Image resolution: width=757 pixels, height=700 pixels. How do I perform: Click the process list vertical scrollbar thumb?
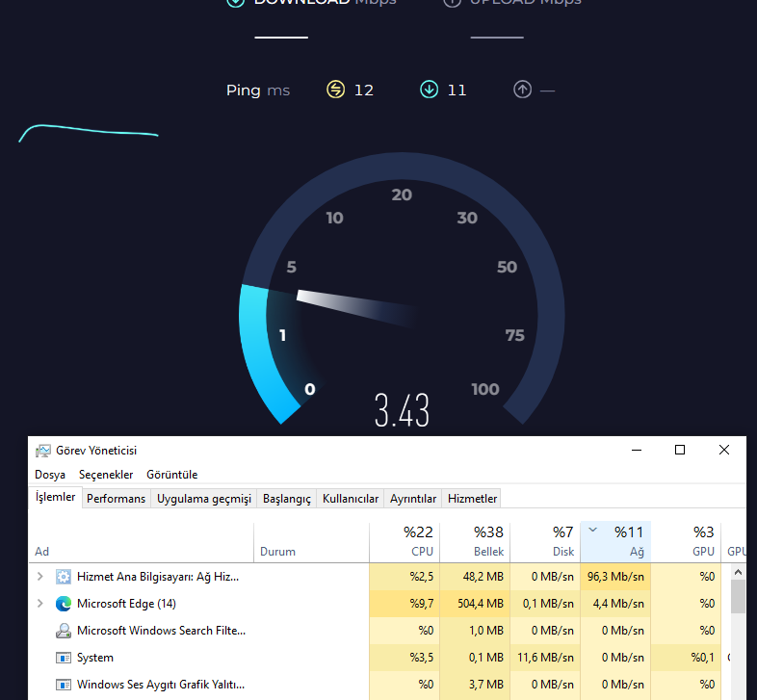tap(738, 597)
